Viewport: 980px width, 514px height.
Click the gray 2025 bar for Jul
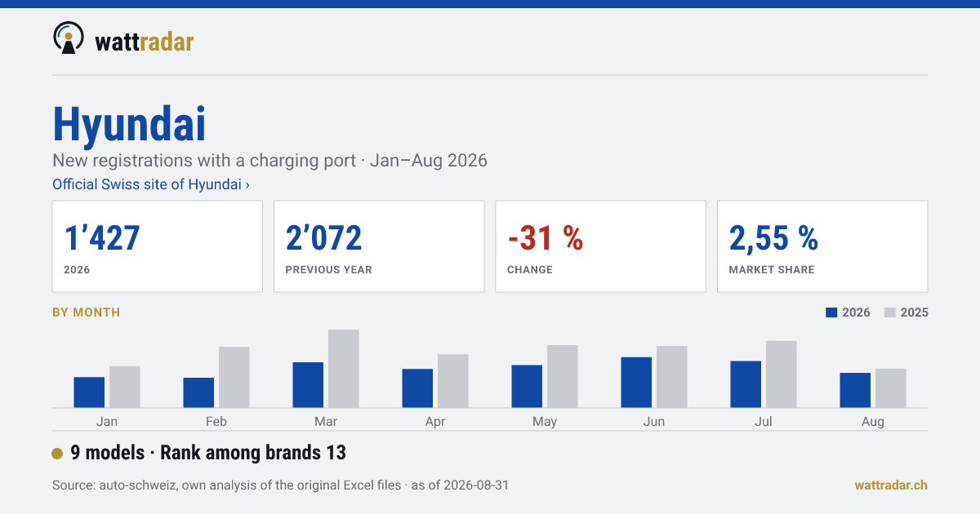click(782, 374)
